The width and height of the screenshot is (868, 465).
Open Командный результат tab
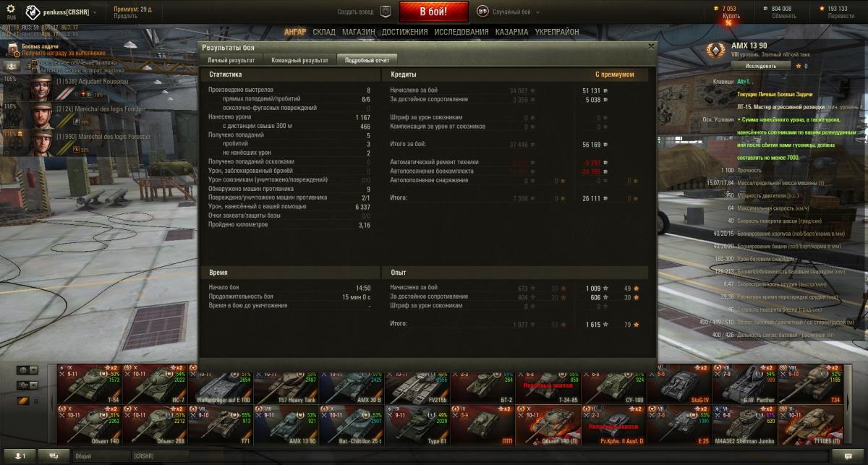[299, 60]
